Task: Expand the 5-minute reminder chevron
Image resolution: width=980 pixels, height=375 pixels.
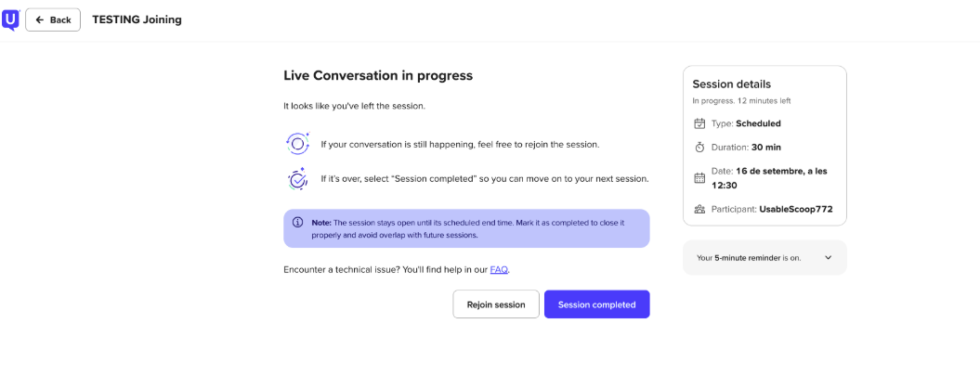Action: tap(829, 257)
